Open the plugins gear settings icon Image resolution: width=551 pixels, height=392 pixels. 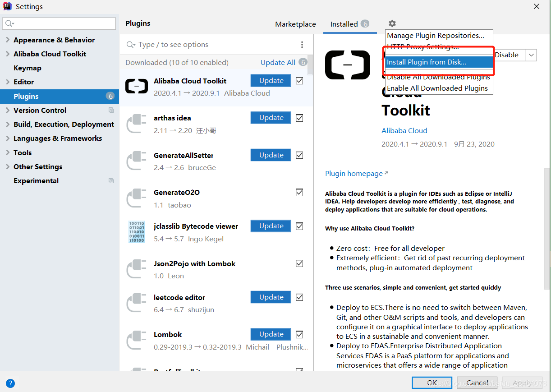click(x=392, y=23)
